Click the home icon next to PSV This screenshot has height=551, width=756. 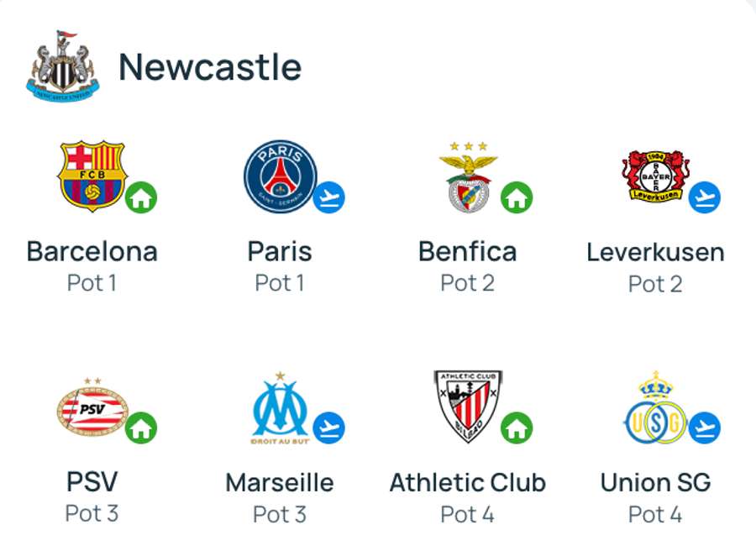(x=141, y=428)
